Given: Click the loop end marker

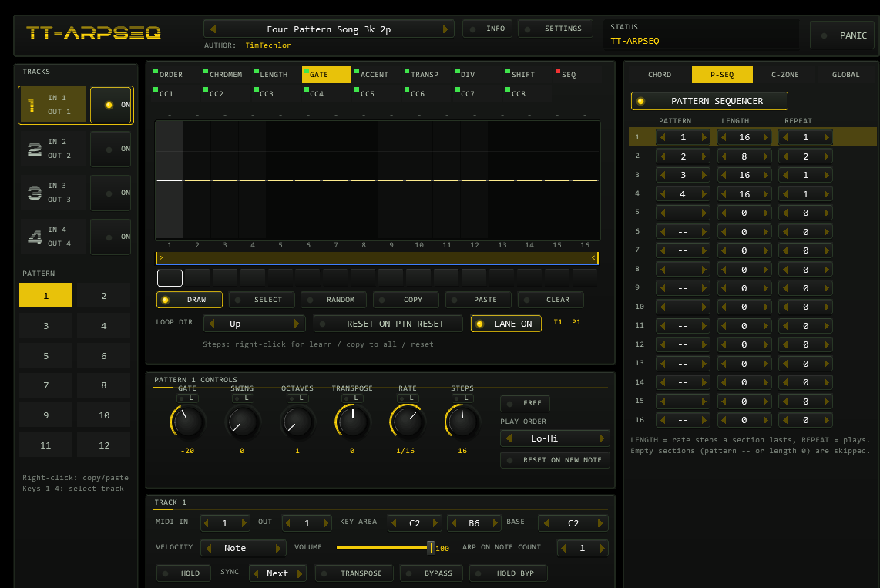Looking at the screenshot, I should coord(594,257).
